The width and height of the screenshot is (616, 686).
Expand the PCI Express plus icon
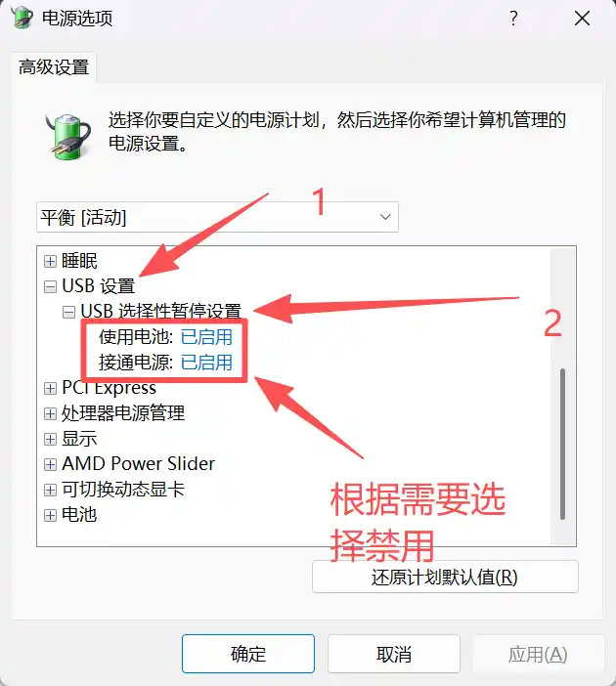(x=50, y=388)
